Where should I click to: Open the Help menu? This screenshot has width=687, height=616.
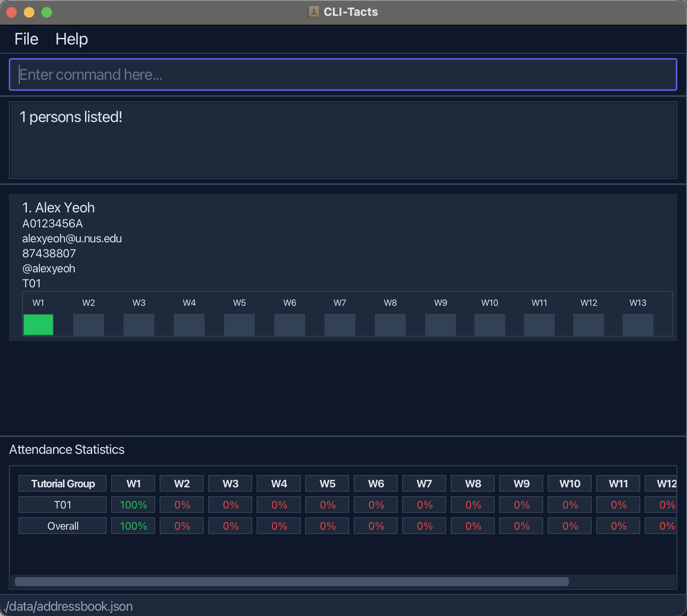pyautogui.click(x=71, y=39)
